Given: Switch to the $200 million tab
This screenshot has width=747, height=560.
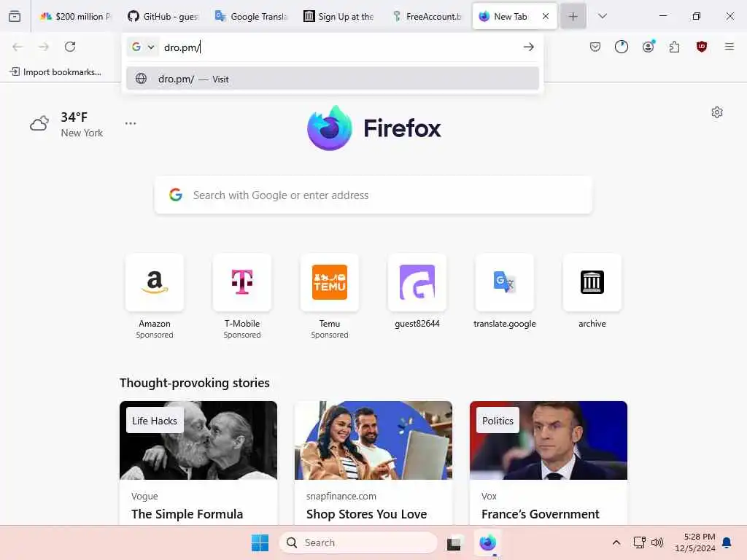Looking at the screenshot, I should pyautogui.click(x=74, y=16).
